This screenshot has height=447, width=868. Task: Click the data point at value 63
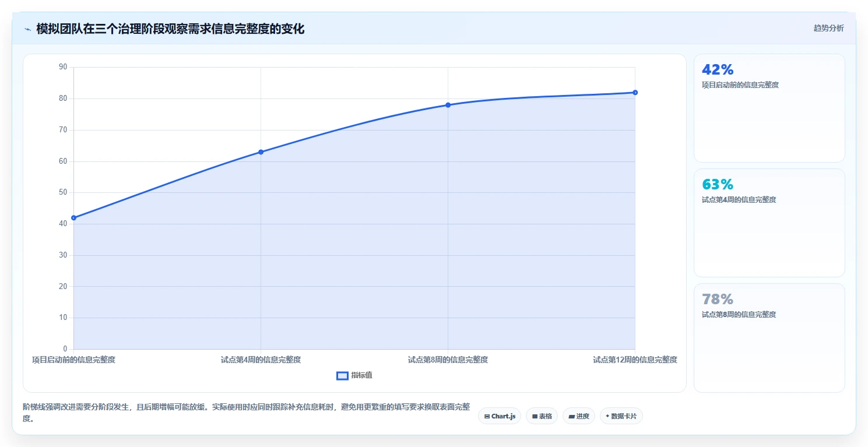point(261,152)
